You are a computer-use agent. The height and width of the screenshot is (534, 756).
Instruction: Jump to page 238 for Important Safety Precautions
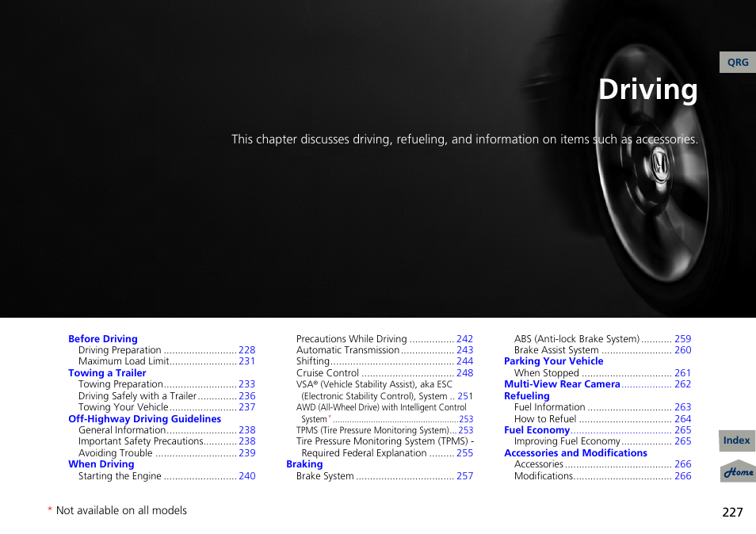tap(247, 441)
